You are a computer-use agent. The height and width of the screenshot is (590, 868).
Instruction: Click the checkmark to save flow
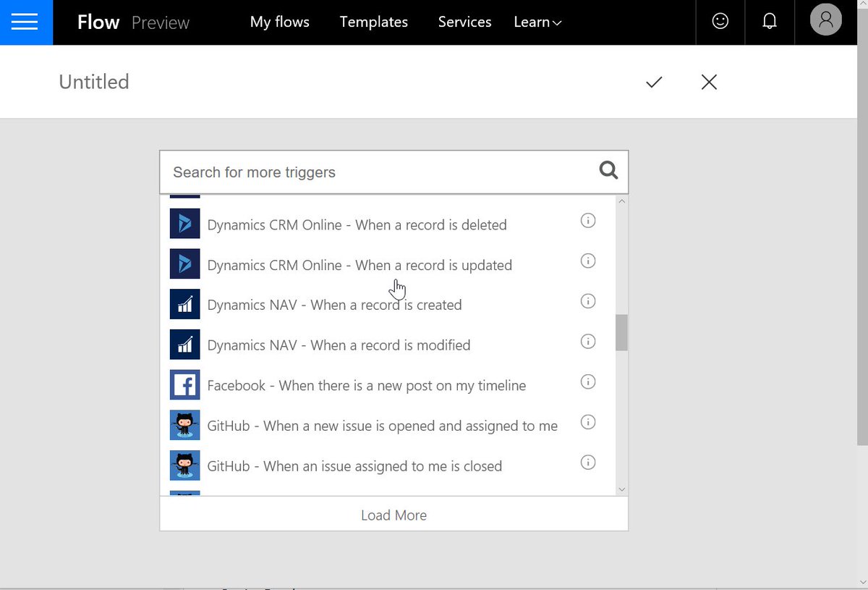click(x=654, y=82)
